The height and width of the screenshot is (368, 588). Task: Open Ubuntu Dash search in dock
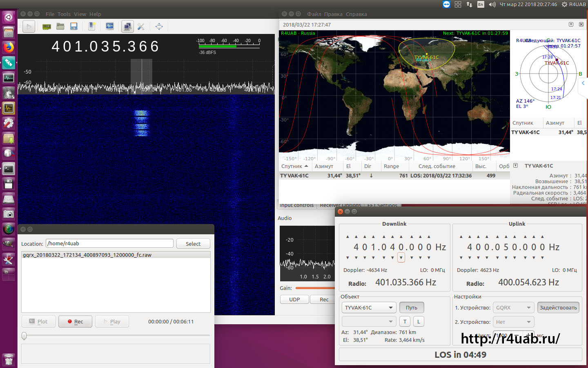pyautogui.click(x=9, y=17)
